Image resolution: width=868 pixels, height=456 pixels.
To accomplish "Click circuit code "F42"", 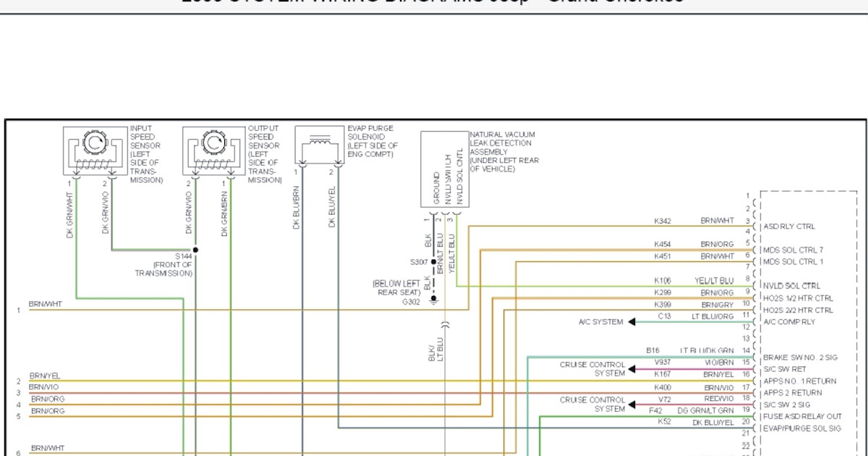I will (657, 410).
